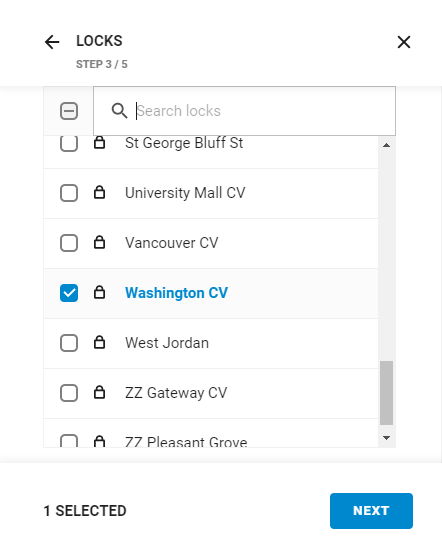Click lock icon beside Vancouver CV

(x=100, y=243)
